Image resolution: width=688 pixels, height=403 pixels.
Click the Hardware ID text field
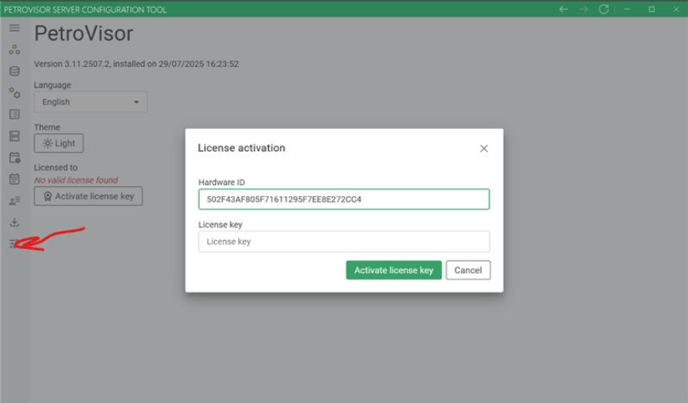344,200
